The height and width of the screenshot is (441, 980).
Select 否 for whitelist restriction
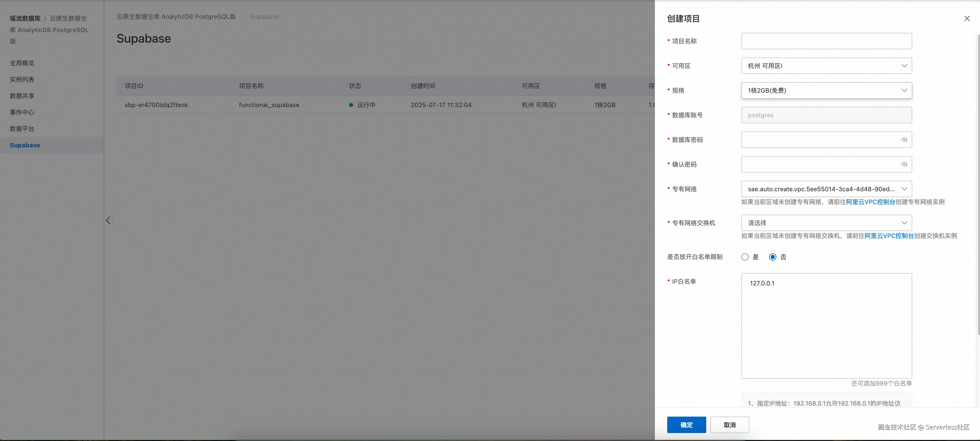pyautogui.click(x=772, y=257)
